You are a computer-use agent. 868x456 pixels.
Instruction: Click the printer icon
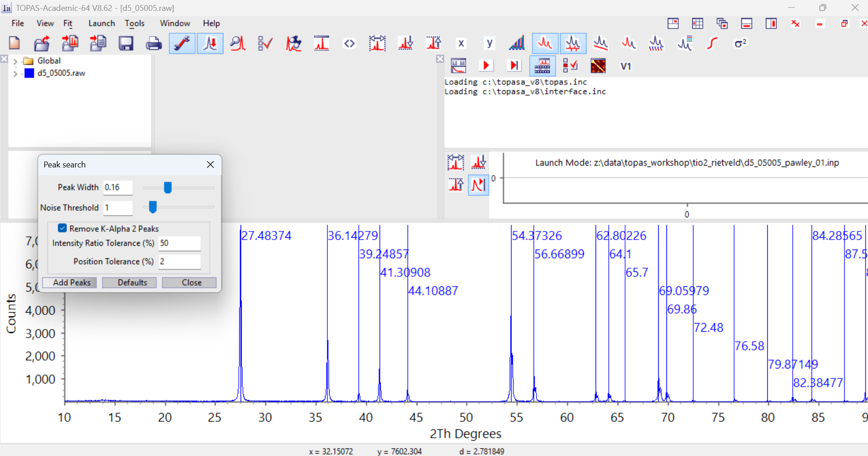click(153, 44)
